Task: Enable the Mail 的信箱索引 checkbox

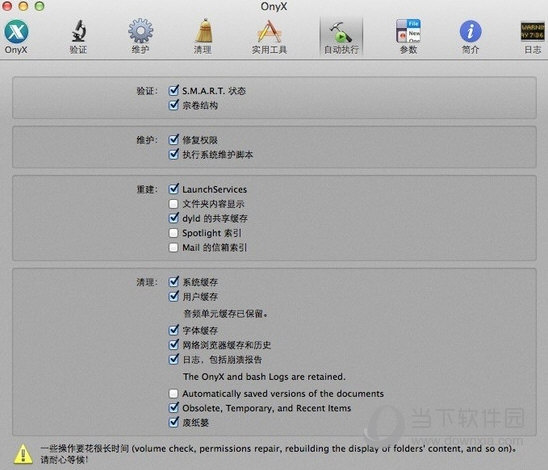Action: tap(173, 247)
